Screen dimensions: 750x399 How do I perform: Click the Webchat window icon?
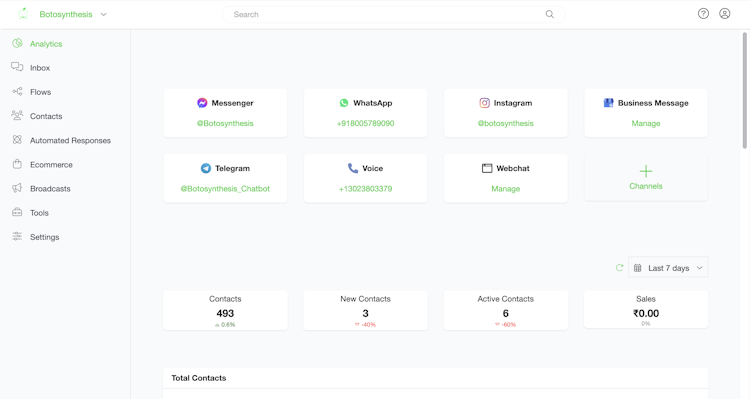coord(487,168)
